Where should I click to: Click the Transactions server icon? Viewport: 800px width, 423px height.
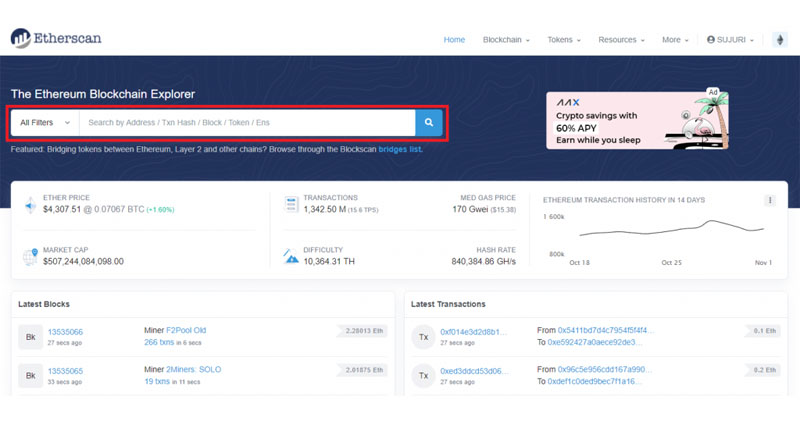291,204
